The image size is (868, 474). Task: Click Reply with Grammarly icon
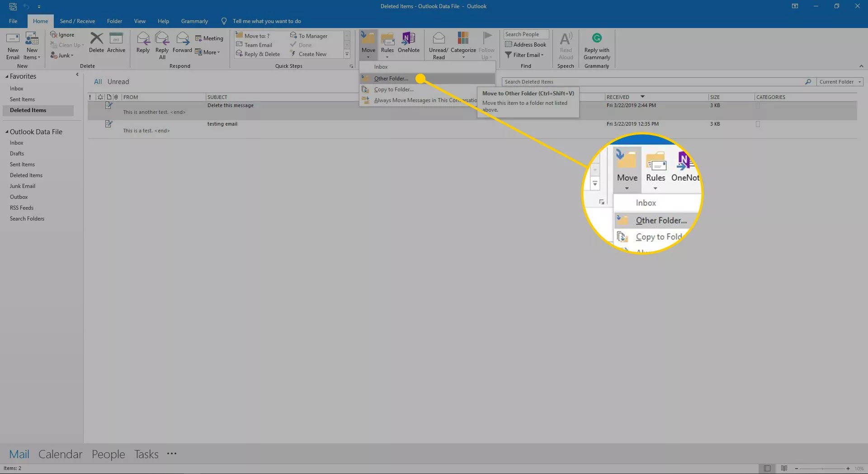[x=597, y=38]
